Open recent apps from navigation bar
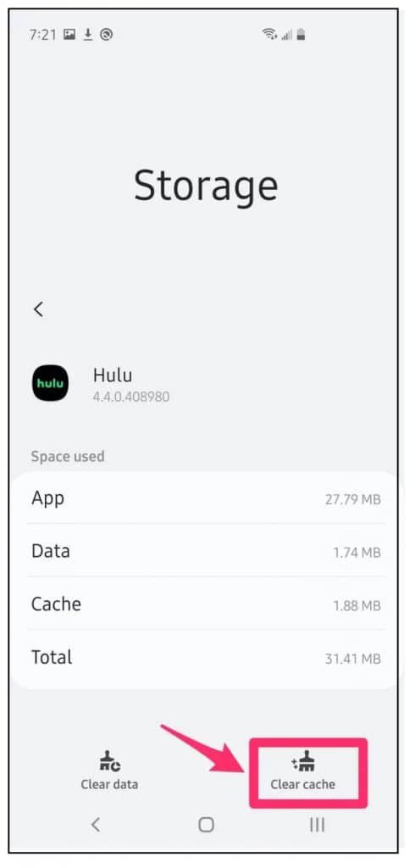Viewport: 415px width, 868px height. pyautogui.click(x=317, y=825)
